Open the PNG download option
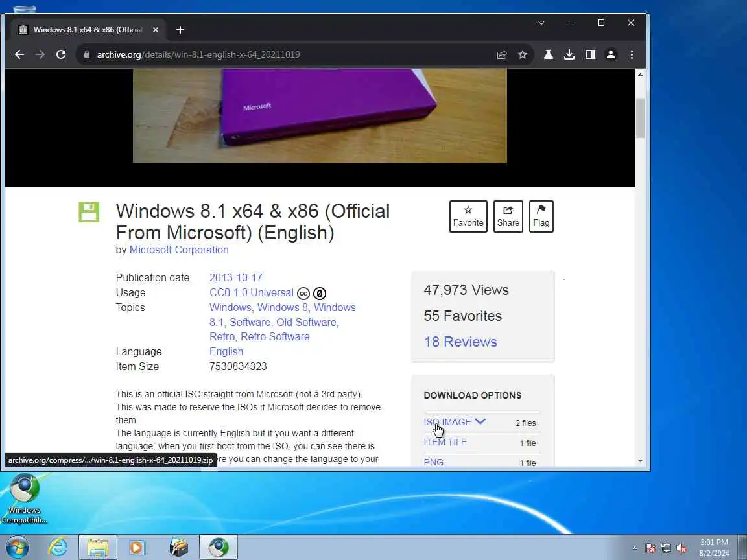 434,462
